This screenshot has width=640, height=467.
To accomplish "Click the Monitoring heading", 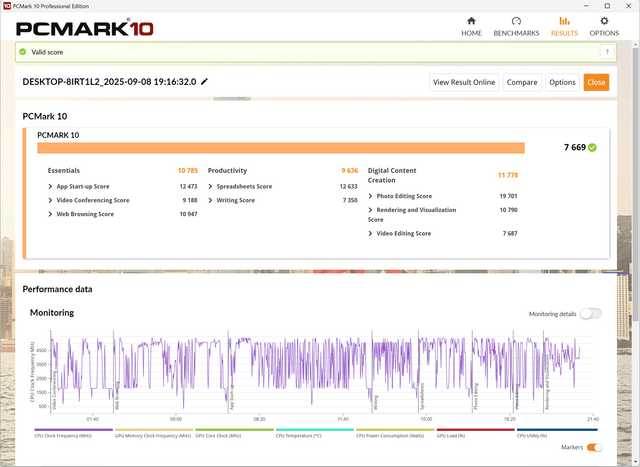I will [52, 313].
